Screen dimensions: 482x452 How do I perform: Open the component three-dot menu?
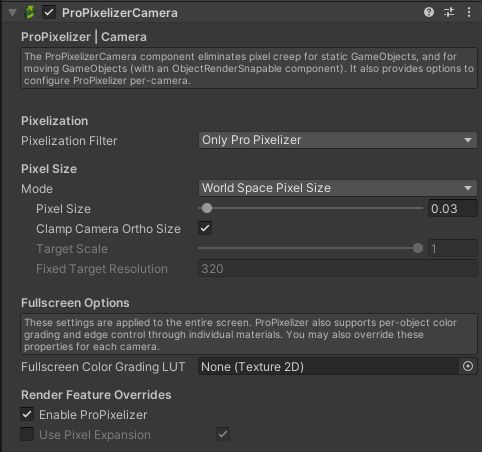click(x=469, y=12)
